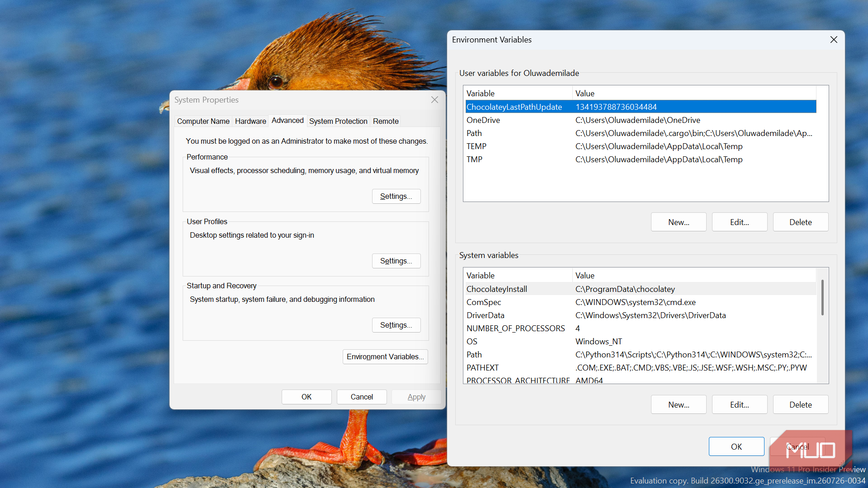Click Edit under user variables
Screen dimensions: 868x488
pos(740,222)
